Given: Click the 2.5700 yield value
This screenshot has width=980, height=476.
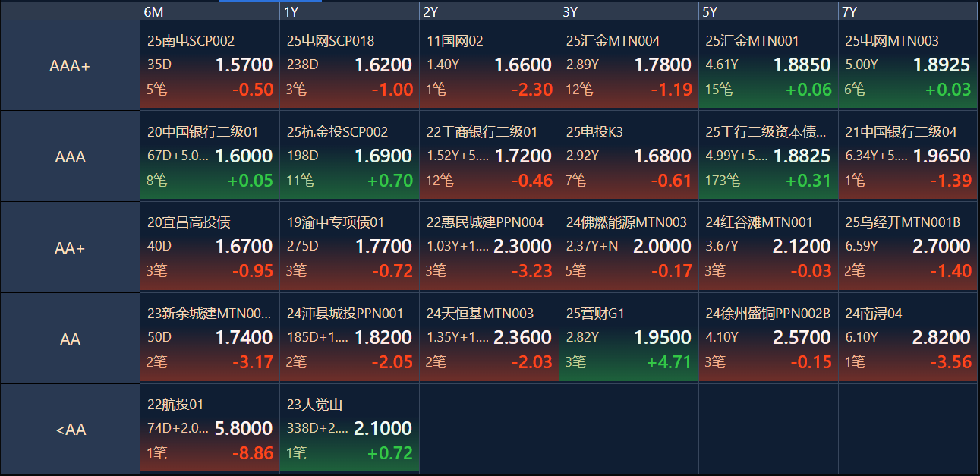Looking at the screenshot, I should pyautogui.click(x=802, y=338).
